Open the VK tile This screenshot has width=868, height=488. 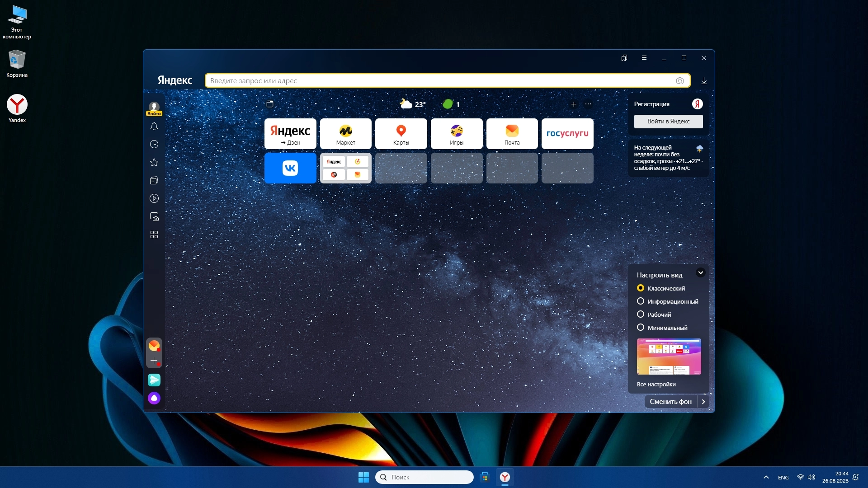(x=290, y=168)
